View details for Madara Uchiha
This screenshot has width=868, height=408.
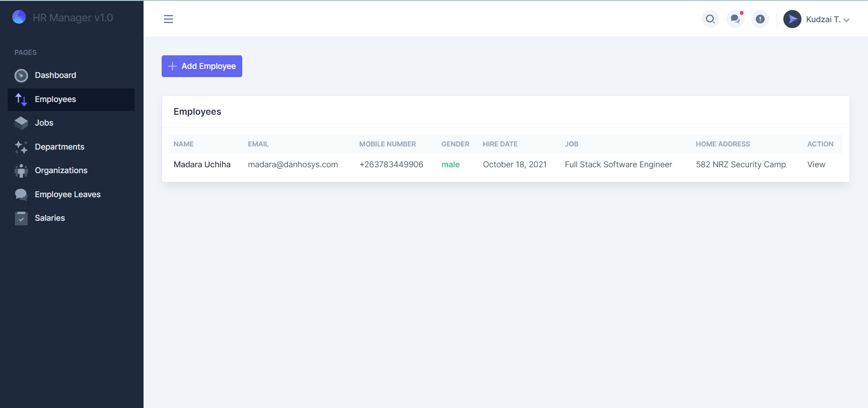[815, 164]
